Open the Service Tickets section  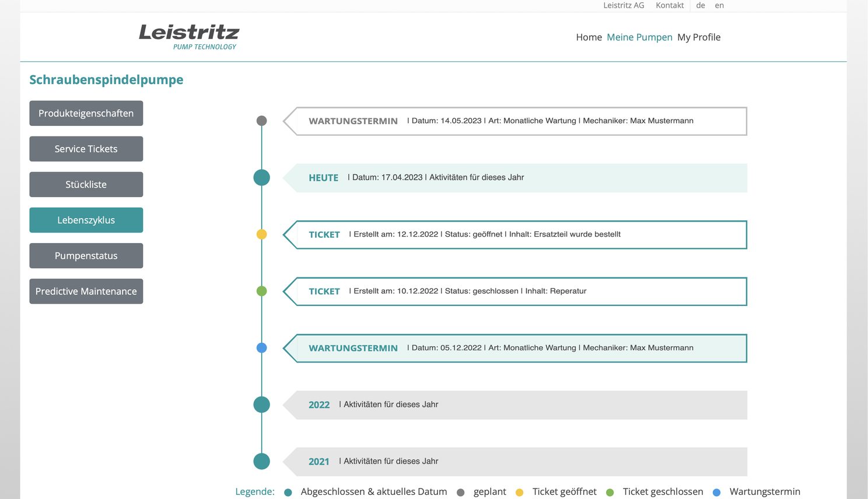(x=86, y=149)
